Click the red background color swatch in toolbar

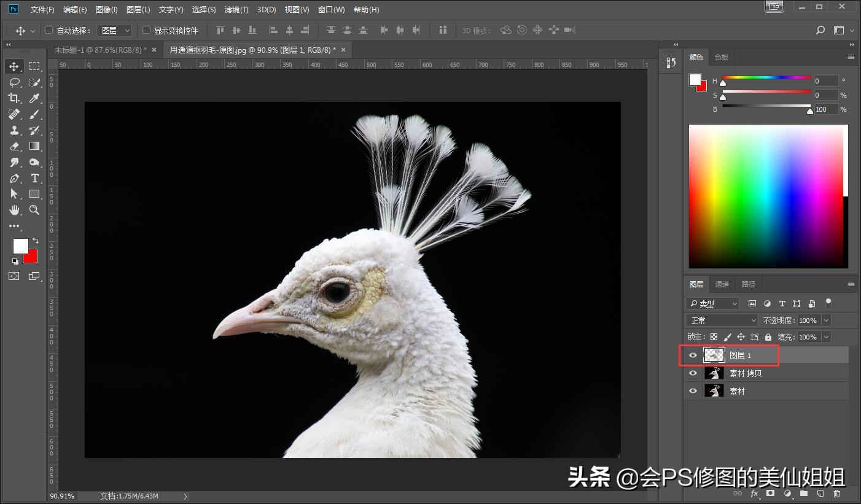point(31,258)
